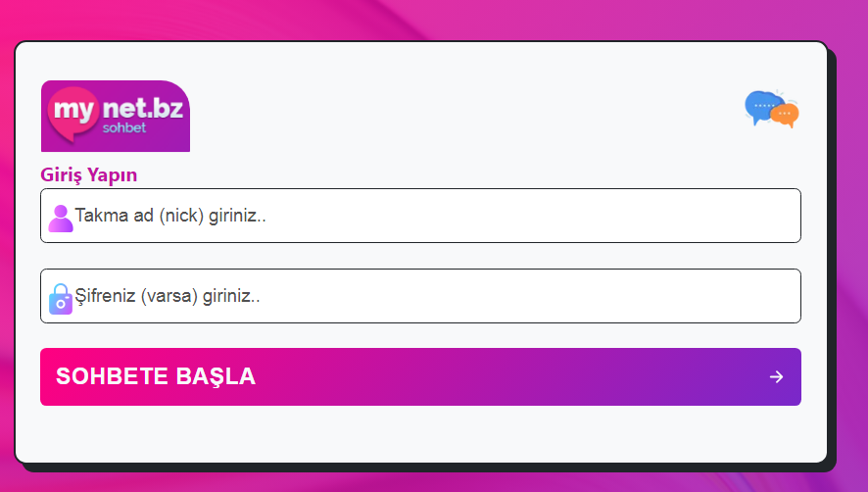
Task: Click the "net.bz" text in the logo
Action: [x=145, y=107]
